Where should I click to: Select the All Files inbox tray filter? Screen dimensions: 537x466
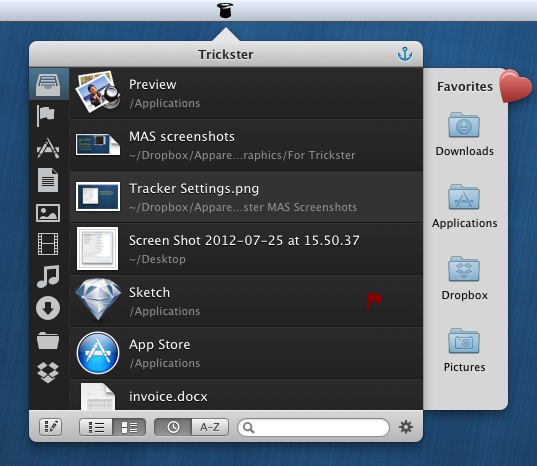pos(48,84)
